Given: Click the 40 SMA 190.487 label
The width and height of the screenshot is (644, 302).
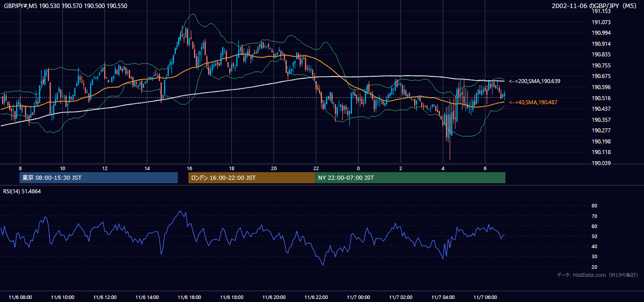Looking at the screenshot, I should (x=533, y=102).
